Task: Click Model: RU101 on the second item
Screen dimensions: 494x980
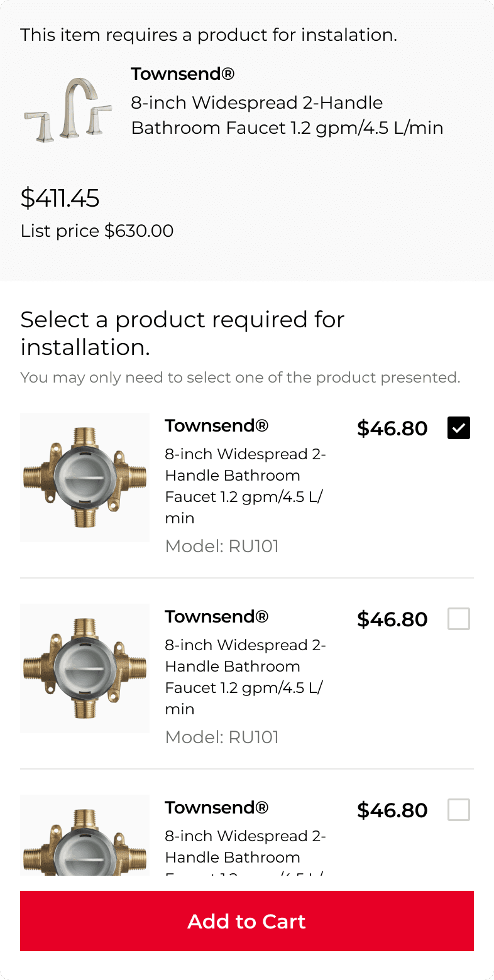Action: point(221,737)
